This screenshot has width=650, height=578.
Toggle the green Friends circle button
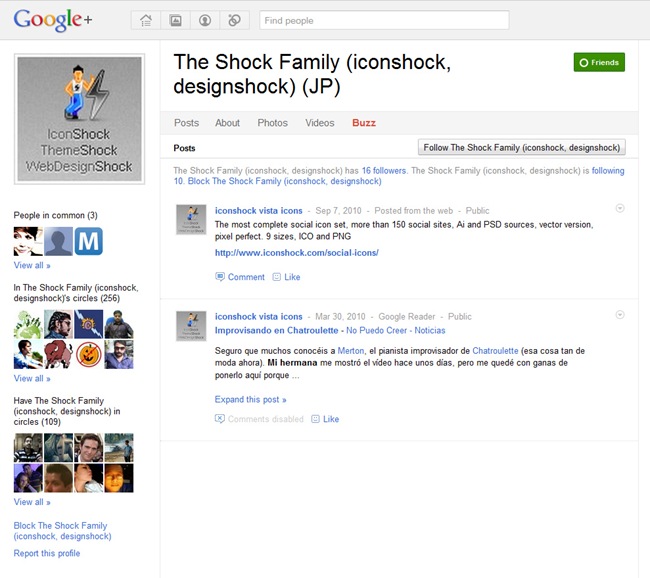(599, 62)
